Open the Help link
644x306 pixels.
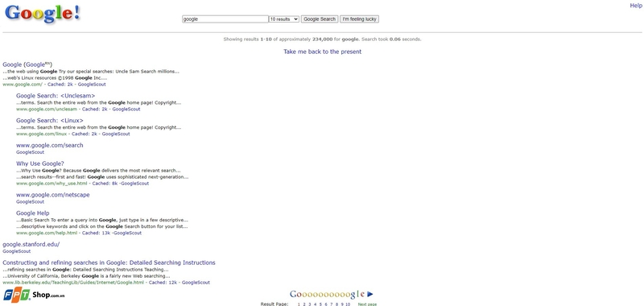coord(636,6)
